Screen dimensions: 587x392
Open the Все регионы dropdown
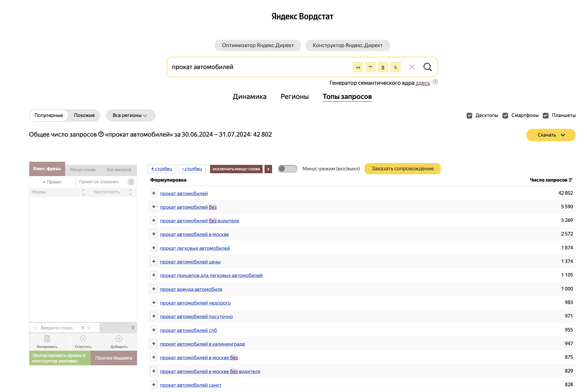[x=130, y=115]
